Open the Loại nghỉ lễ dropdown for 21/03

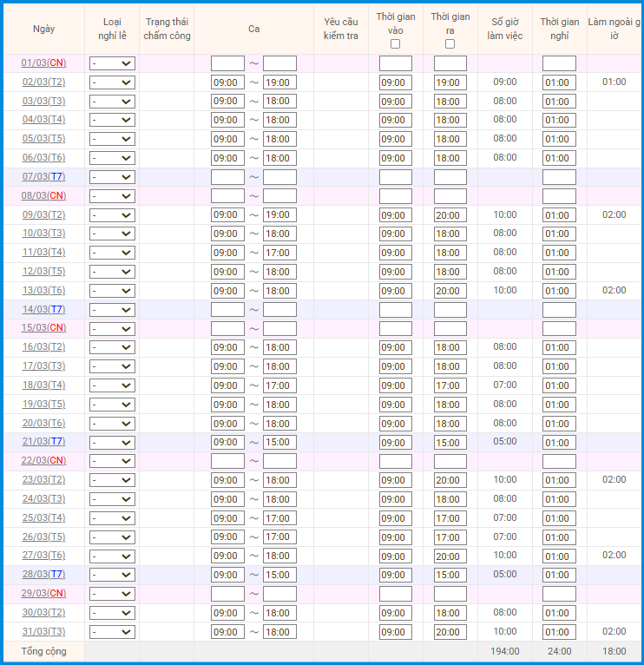click(x=112, y=442)
